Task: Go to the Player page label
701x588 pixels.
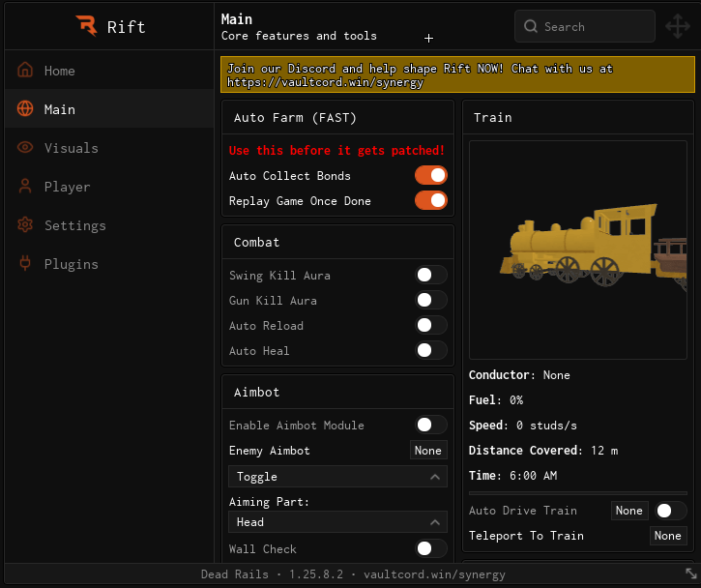Action: tap(67, 187)
